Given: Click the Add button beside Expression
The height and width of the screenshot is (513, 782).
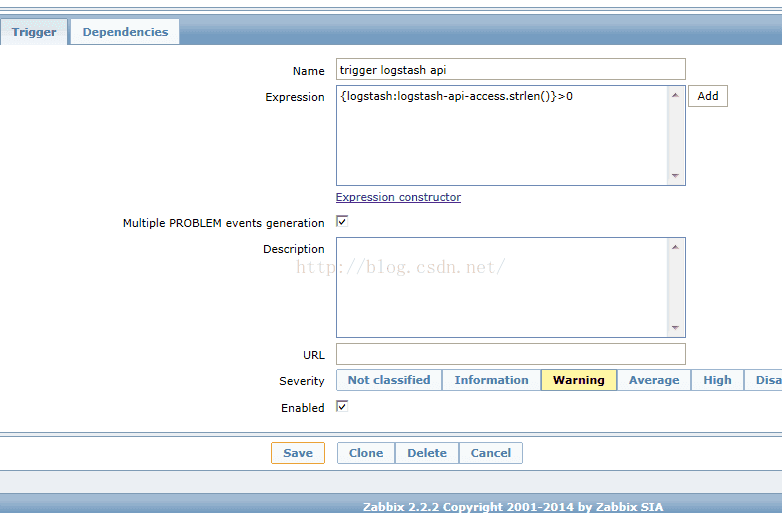Looking at the screenshot, I should (708, 96).
